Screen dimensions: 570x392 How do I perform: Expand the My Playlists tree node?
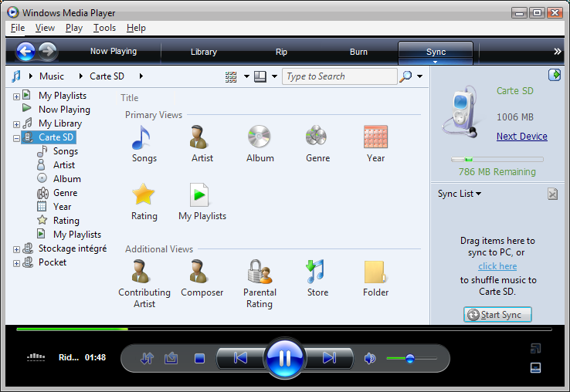click(x=16, y=96)
